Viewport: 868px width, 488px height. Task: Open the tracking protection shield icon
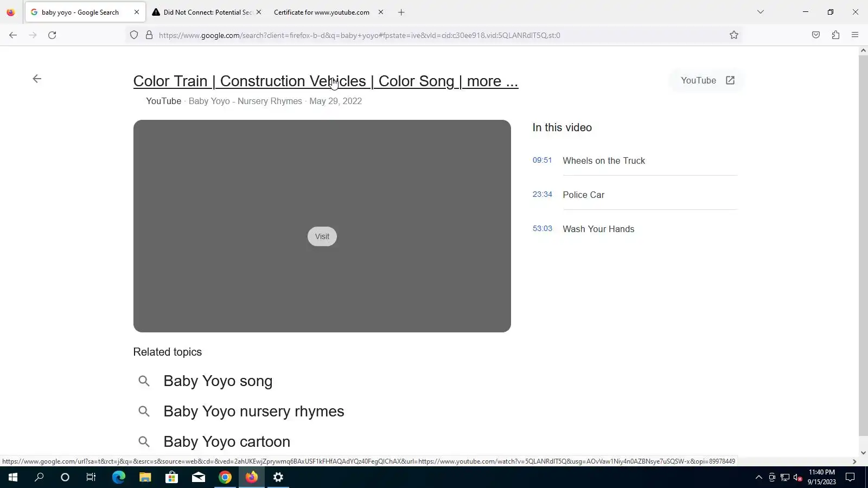134,35
